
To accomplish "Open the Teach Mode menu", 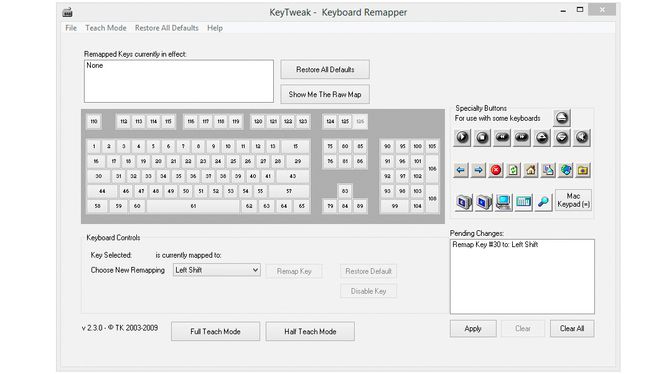I will point(106,28).
